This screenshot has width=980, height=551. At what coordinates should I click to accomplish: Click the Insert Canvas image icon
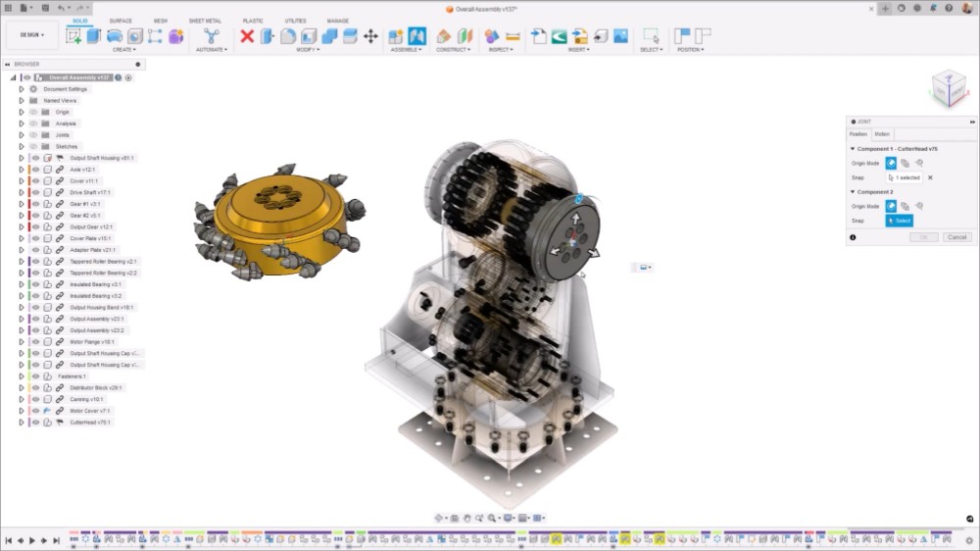[x=619, y=36]
